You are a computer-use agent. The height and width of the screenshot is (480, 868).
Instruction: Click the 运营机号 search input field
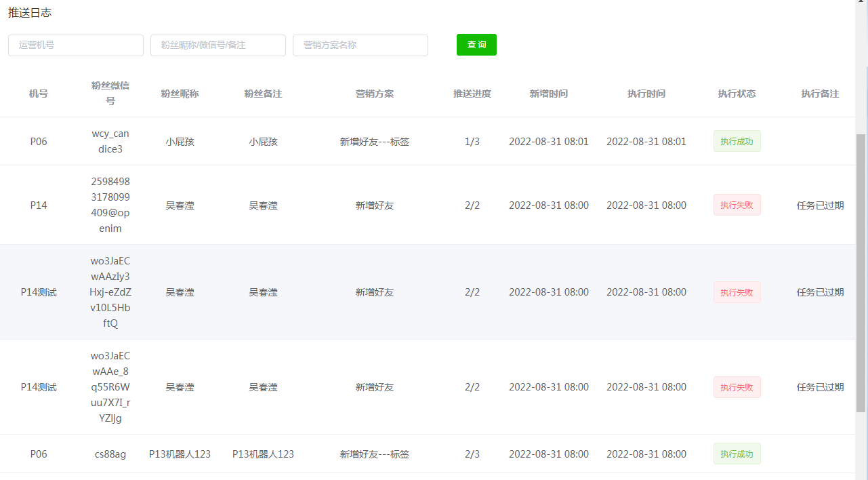[76, 45]
